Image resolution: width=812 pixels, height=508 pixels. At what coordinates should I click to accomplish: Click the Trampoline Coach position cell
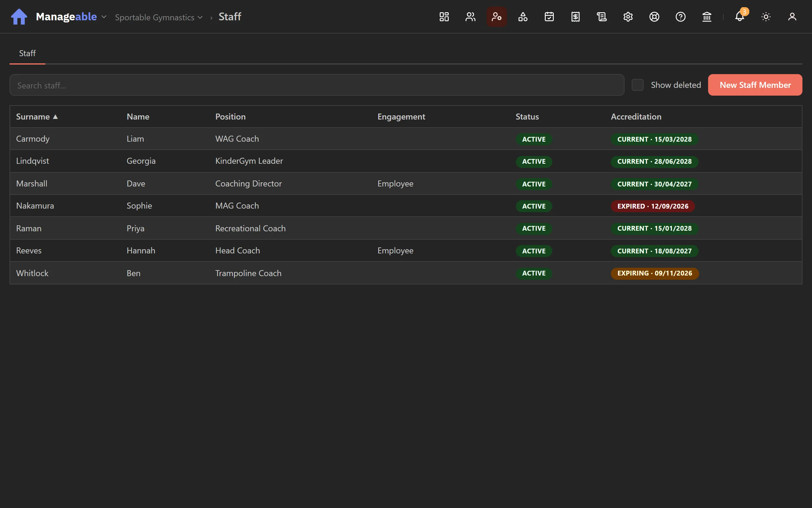248,273
